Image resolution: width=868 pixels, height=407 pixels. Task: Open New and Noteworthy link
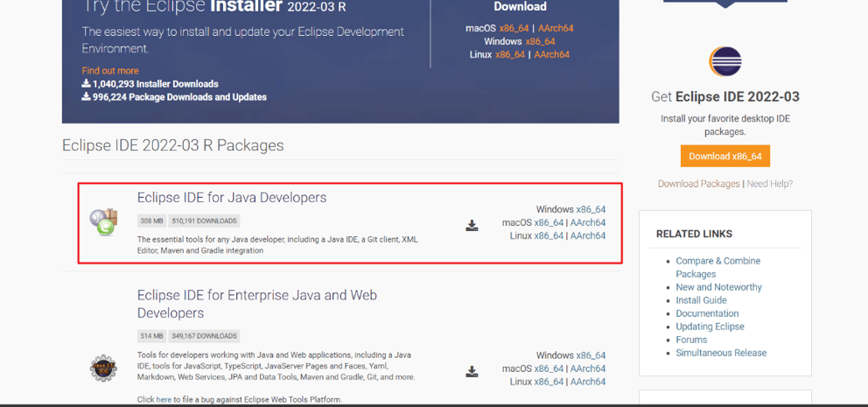tap(718, 287)
